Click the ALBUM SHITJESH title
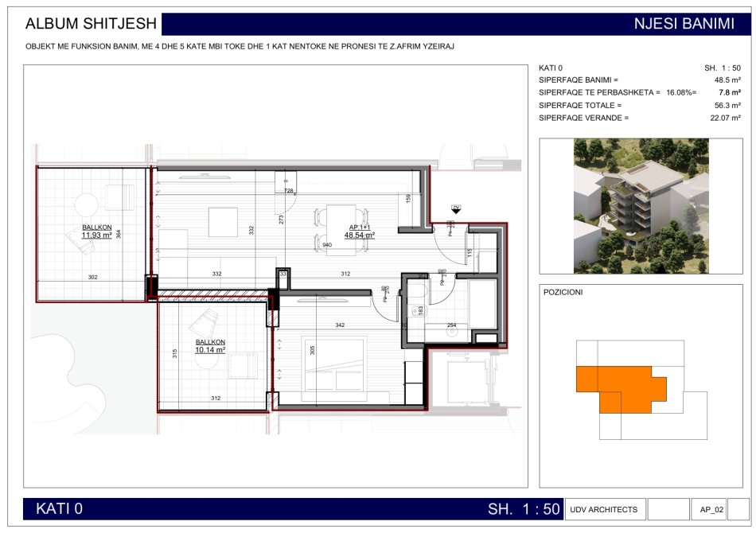 [x=92, y=24]
